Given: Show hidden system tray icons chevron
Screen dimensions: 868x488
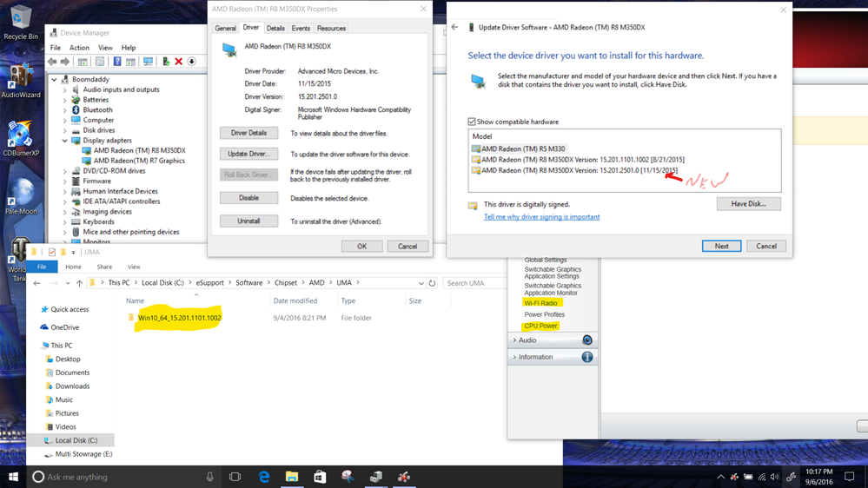Looking at the screenshot, I should [x=720, y=477].
